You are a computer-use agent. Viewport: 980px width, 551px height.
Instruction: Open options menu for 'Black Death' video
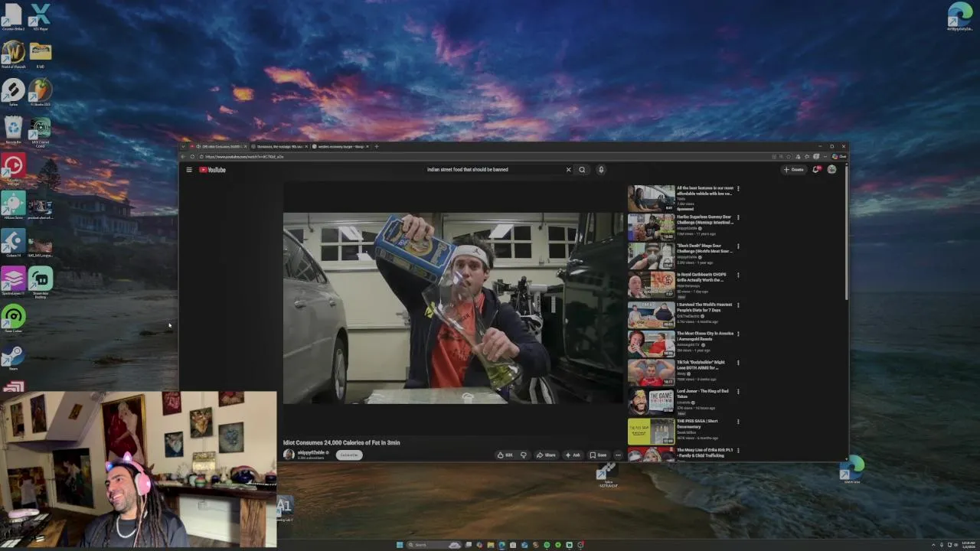(x=738, y=246)
